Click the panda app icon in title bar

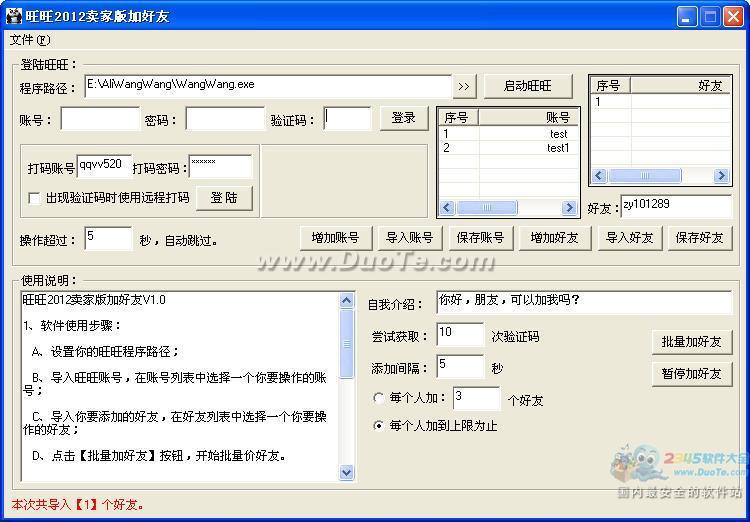coord(14,16)
